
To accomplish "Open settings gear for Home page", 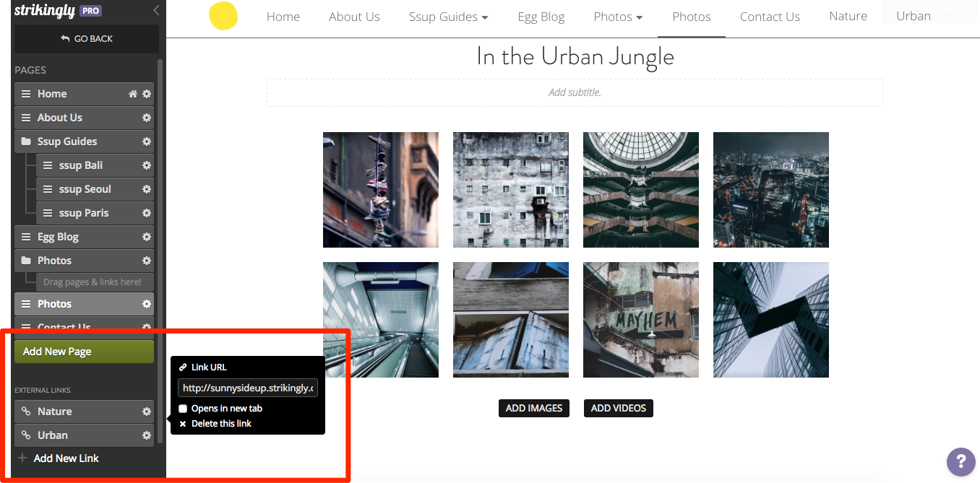I will [x=147, y=94].
